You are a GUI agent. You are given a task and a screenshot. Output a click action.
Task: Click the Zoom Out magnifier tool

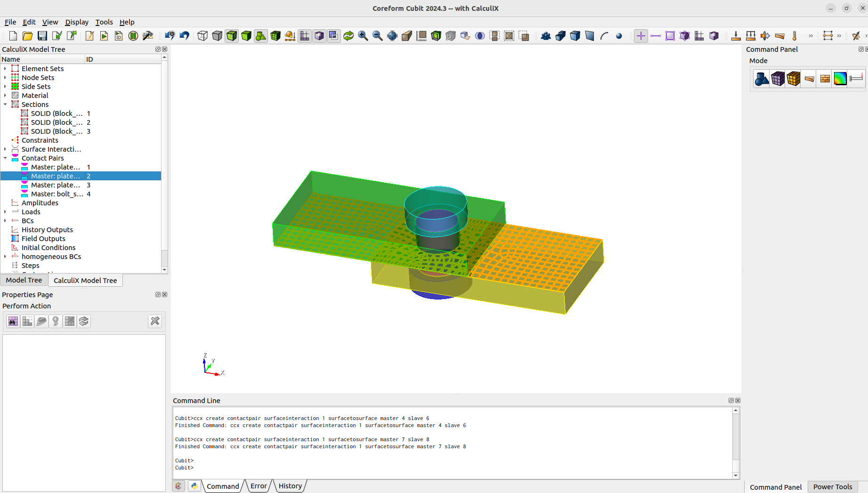(x=377, y=36)
